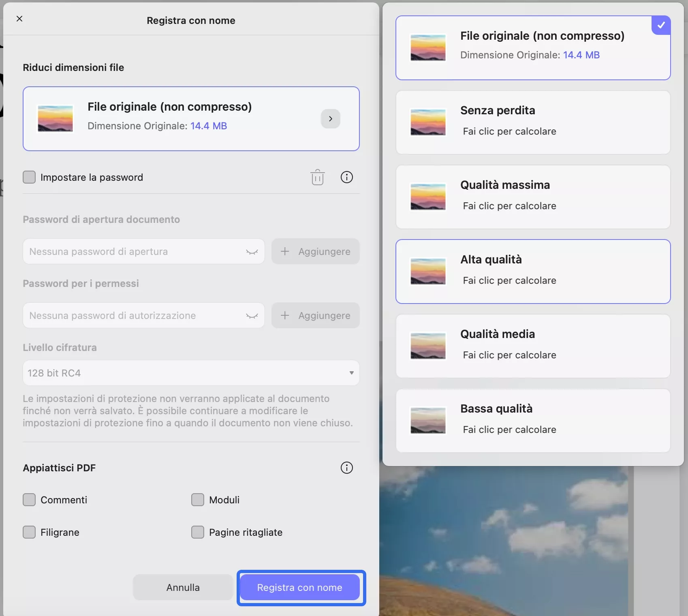The width and height of the screenshot is (688, 616).
Task: Click Annulla to cancel saving
Action: tap(183, 587)
